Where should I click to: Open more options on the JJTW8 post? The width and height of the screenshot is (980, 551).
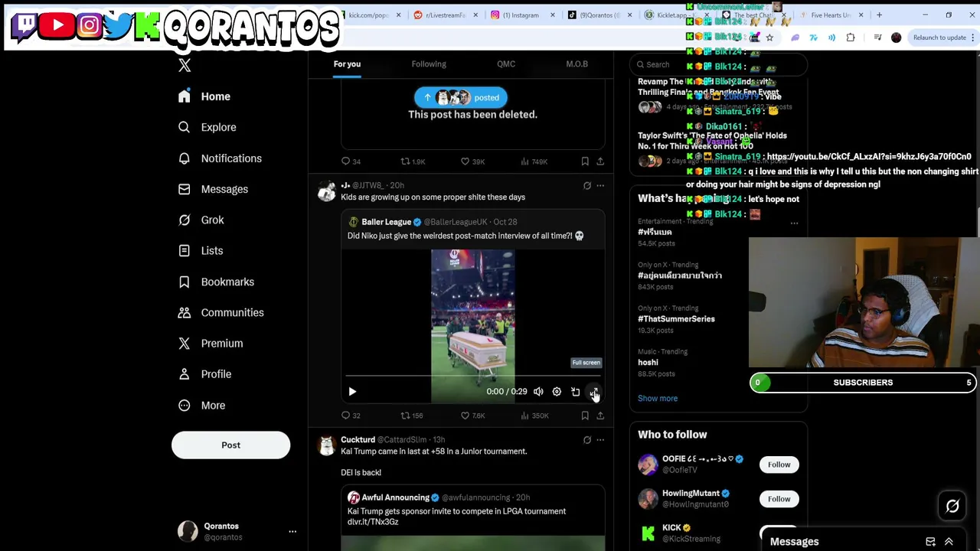600,185
